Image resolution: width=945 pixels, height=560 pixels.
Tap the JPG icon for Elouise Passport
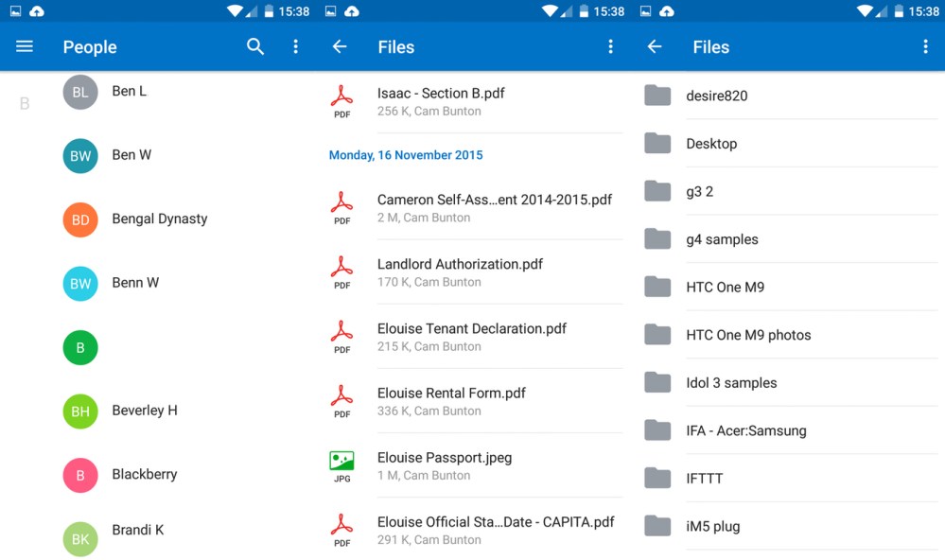341,465
